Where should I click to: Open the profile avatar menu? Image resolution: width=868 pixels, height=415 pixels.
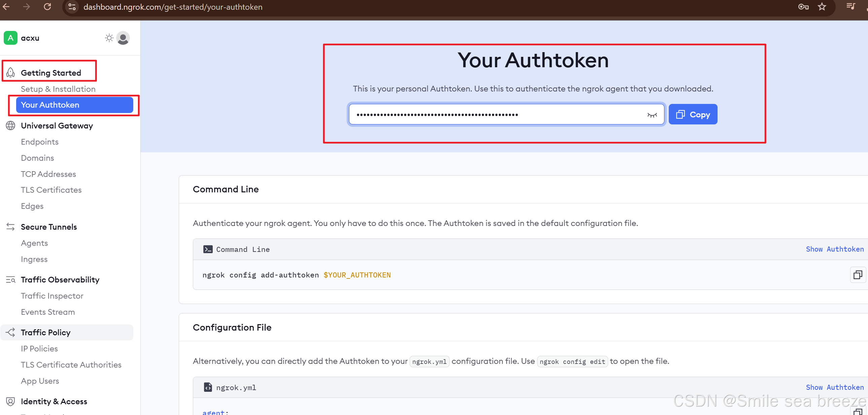(x=123, y=38)
